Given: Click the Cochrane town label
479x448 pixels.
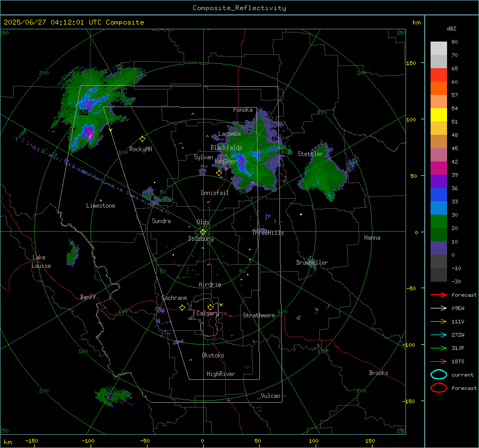Looking at the screenshot, I should click(x=174, y=298).
